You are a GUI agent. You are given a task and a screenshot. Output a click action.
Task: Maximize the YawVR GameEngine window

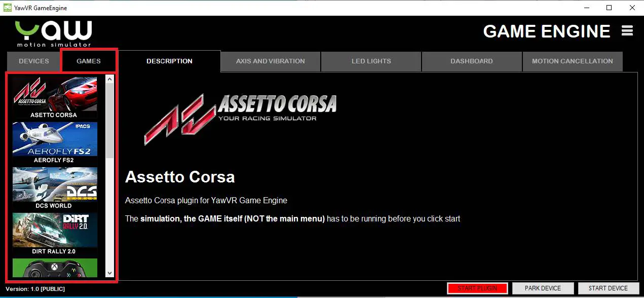point(610,8)
